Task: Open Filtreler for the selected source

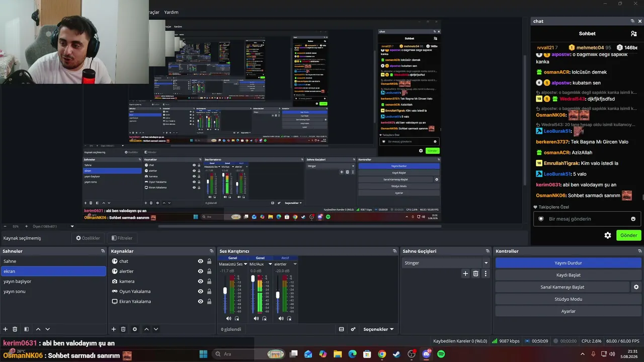Action: pos(122,238)
